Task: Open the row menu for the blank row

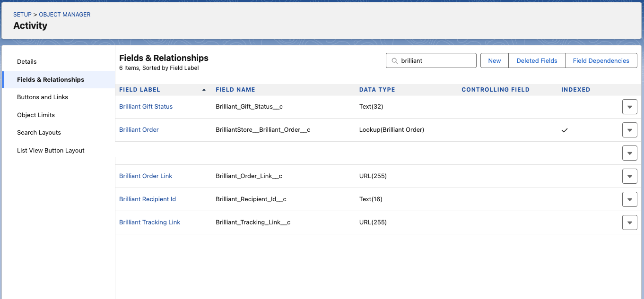Action: coord(629,154)
